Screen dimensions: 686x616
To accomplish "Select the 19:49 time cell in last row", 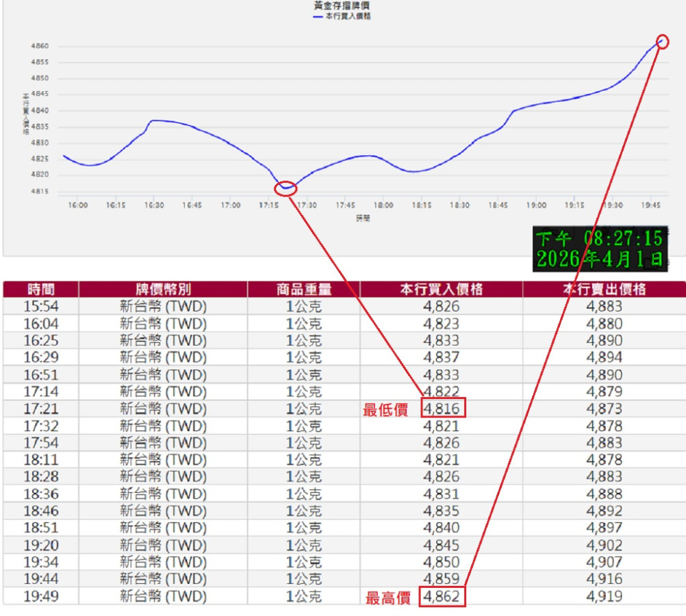I will [40, 596].
